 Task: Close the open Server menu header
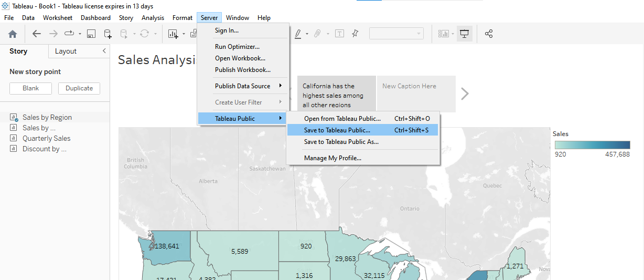pos(209,18)
